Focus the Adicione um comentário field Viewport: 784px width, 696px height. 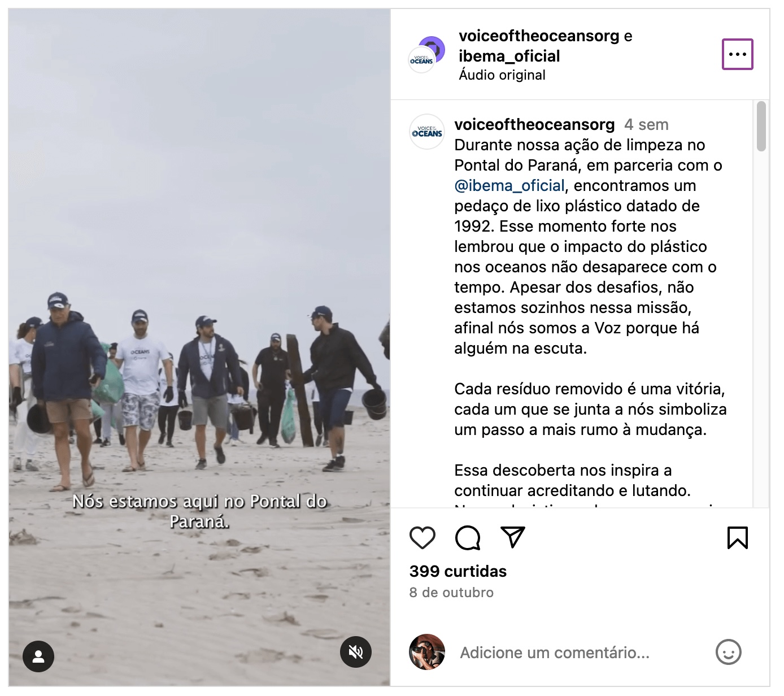(x=582, y=653)
